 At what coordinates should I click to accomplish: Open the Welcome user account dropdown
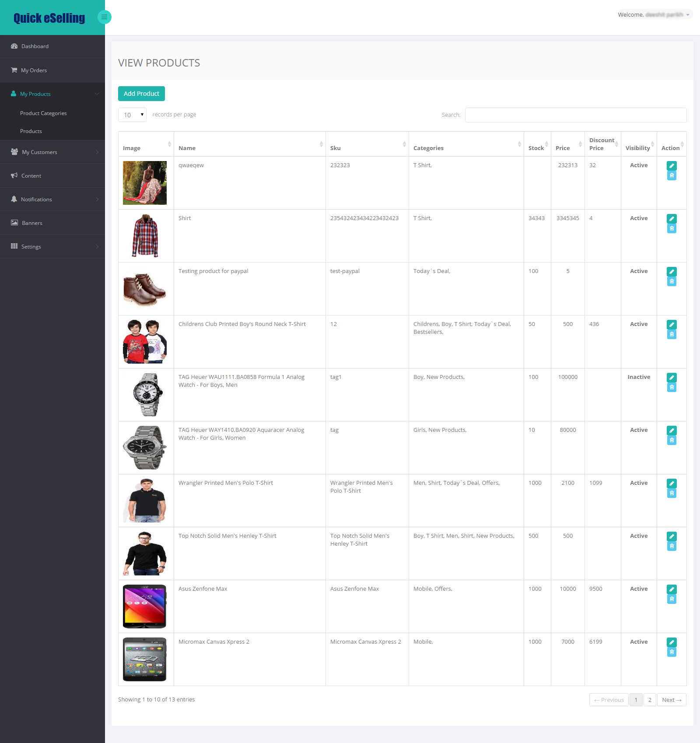pos(654,14)
